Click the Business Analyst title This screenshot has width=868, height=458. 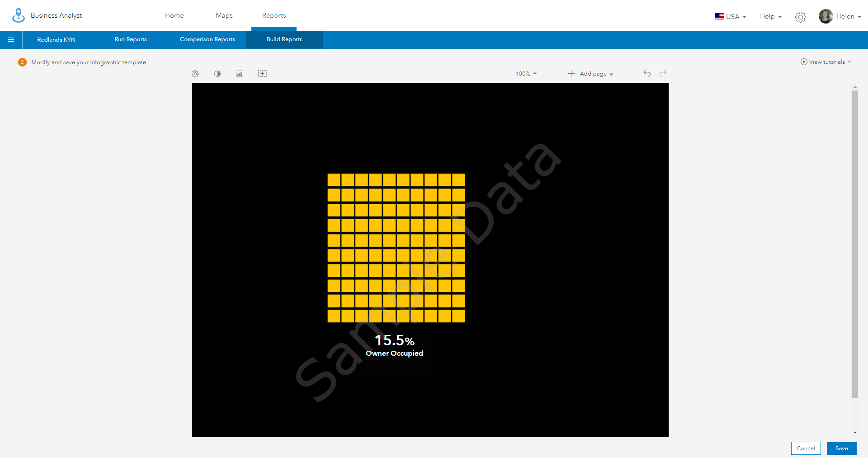(57, 15)
